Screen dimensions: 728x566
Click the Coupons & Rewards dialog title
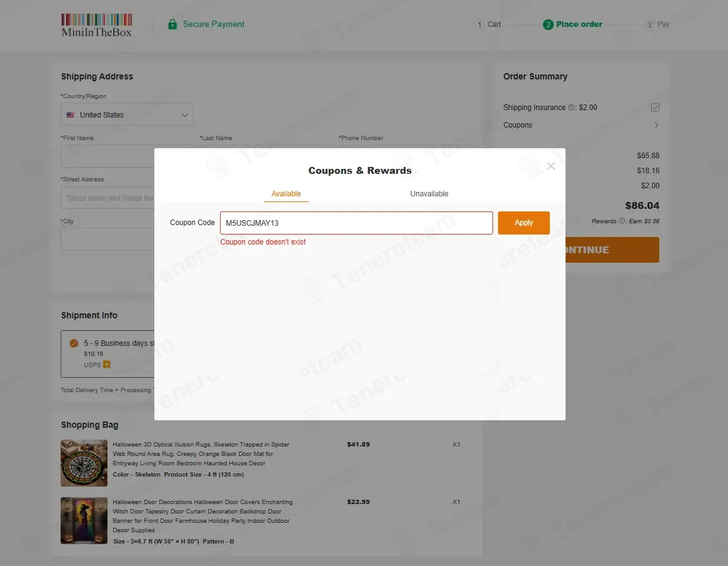tap(360, 171)
